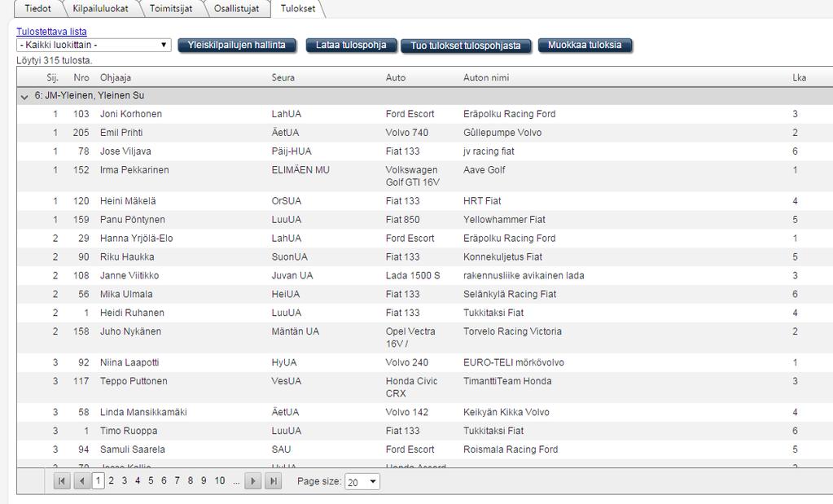
Task: Go to page 10
Action: point(219,480)
